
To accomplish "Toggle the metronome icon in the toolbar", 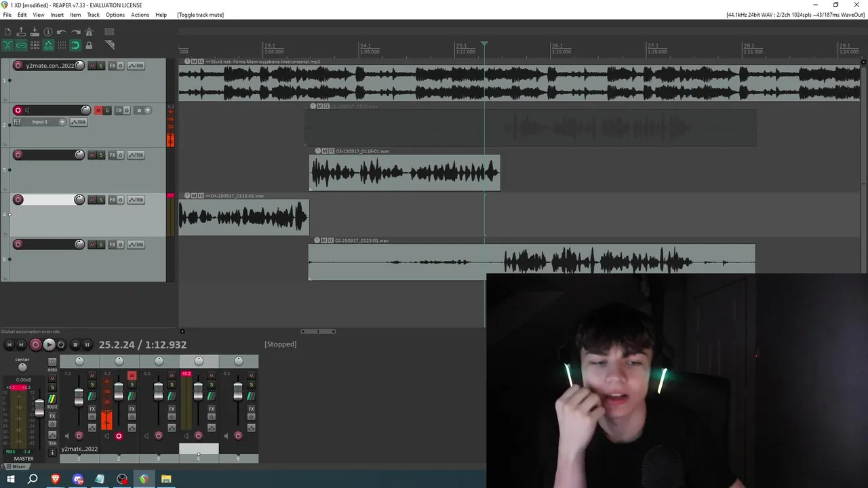I will pyautogui.click(x=89, y=32).
